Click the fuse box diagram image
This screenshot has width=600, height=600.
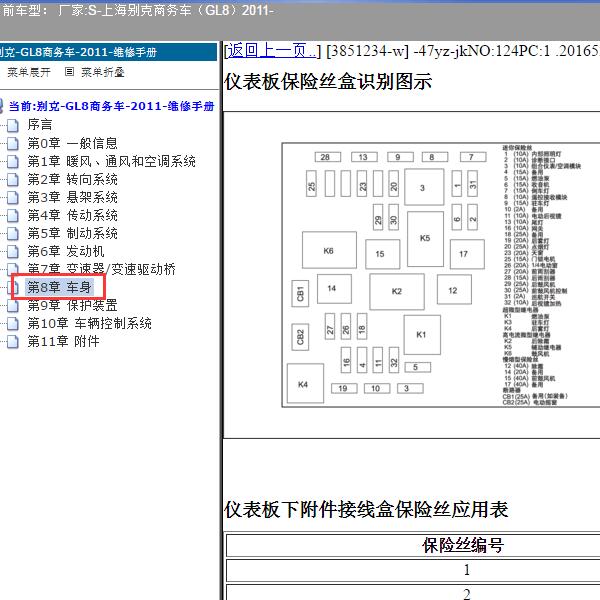[441, 275]
